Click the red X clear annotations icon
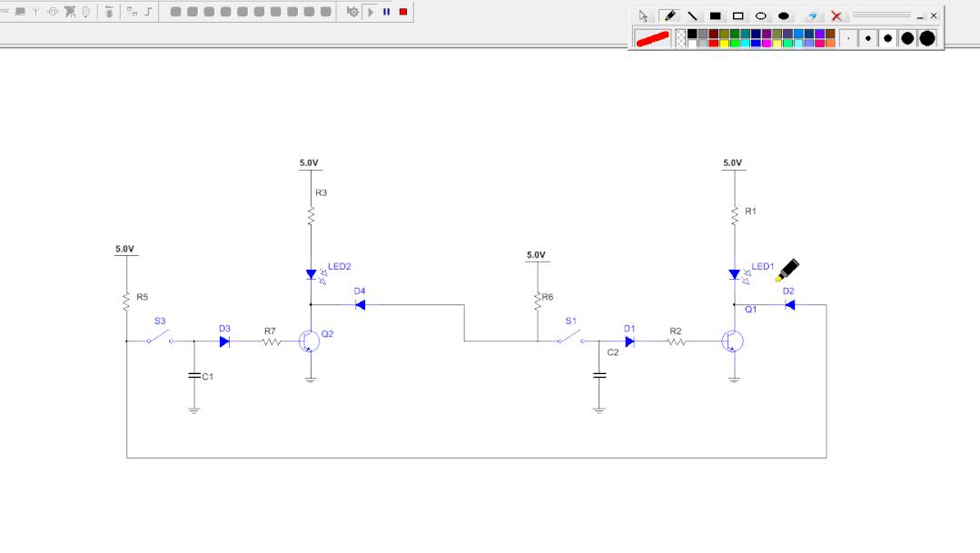The image size is (980, 553). coord(836,16)
